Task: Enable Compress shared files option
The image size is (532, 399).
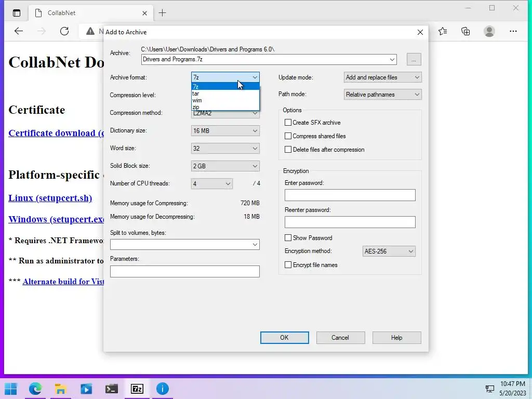Action: click(x=288, y=136)
